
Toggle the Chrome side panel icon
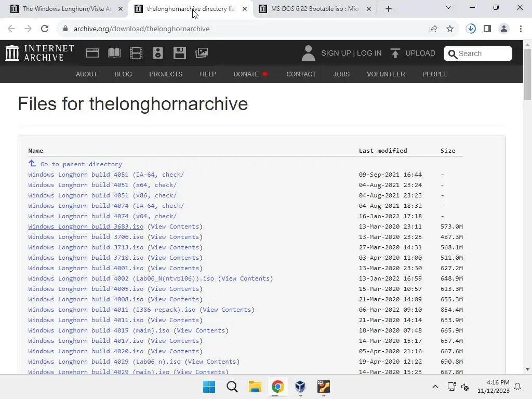pyautogui.click(x=487, y=29)
